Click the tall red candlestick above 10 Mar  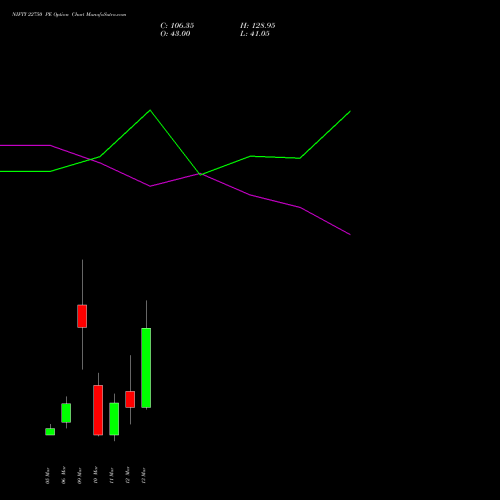[98, 410]
